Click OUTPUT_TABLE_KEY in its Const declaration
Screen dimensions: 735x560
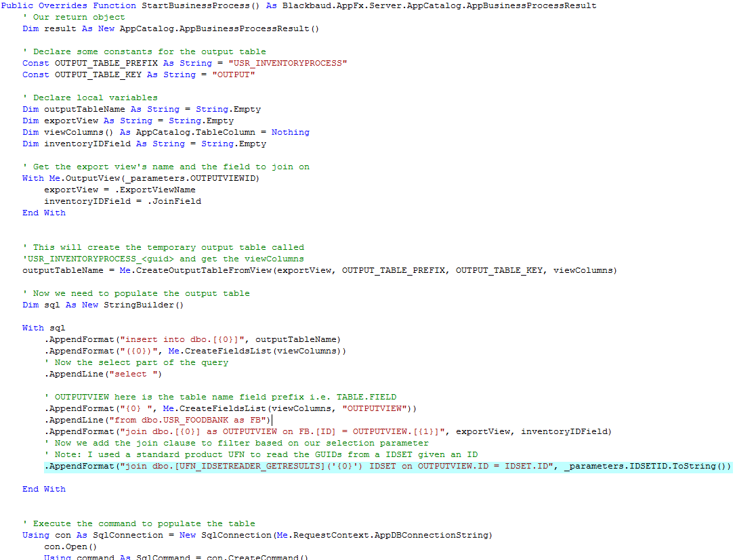[x=98, y=75]
